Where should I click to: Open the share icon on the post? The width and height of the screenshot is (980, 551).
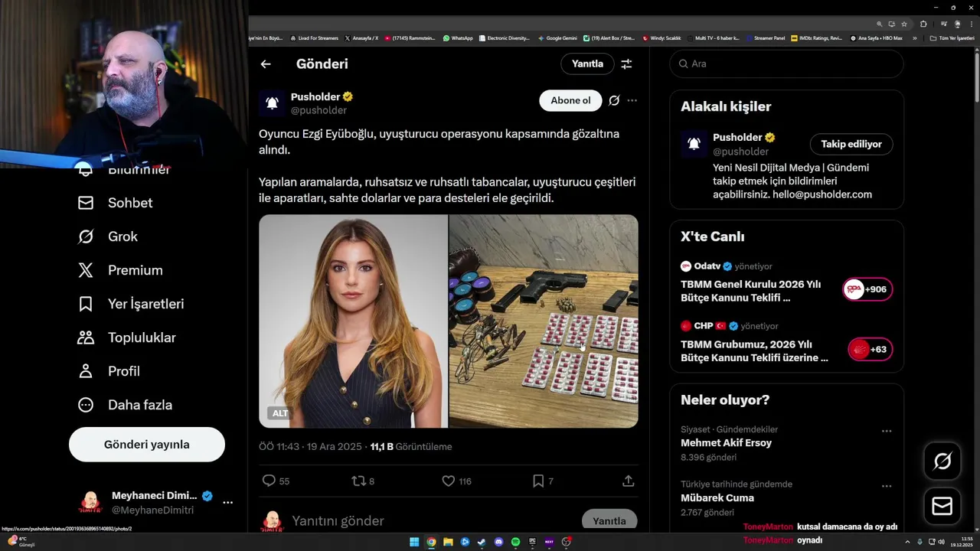pyautogui.click(x=629, y=481)
